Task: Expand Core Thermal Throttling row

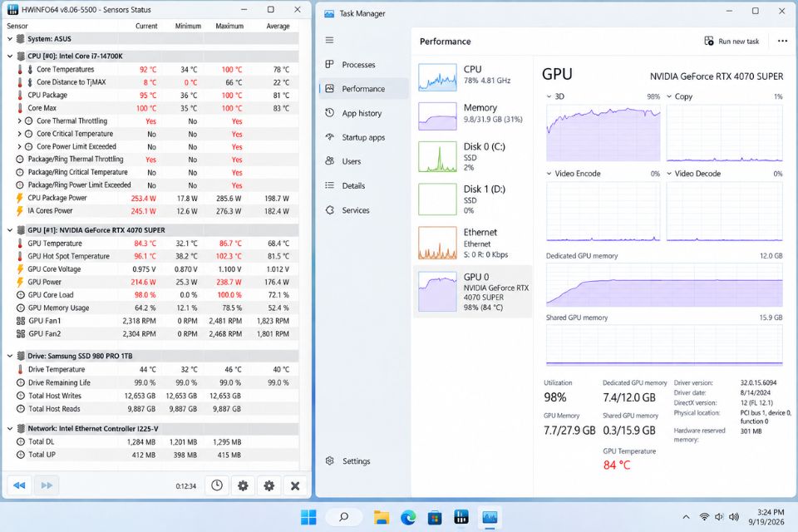Action: tap(20, 121)
